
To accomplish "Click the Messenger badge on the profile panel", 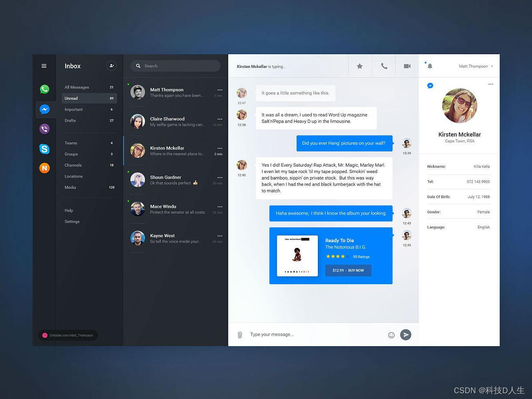I will pyautogui.click(x=430, y=86).
